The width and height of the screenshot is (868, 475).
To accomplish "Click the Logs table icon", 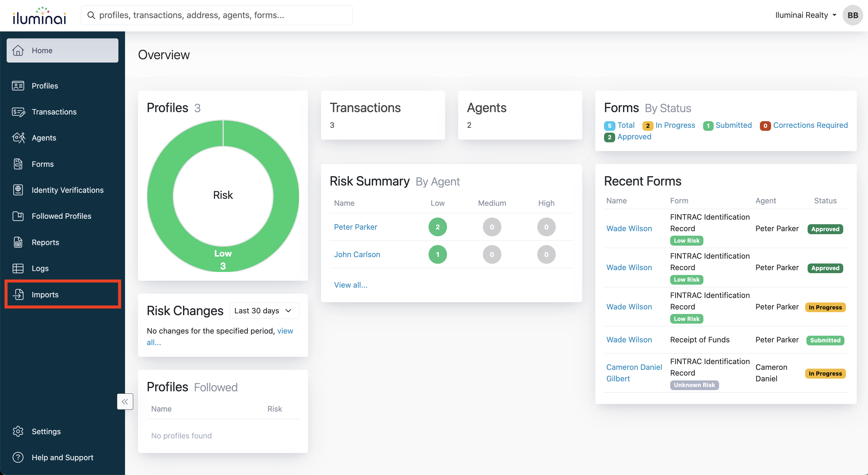I will (18, 268).
